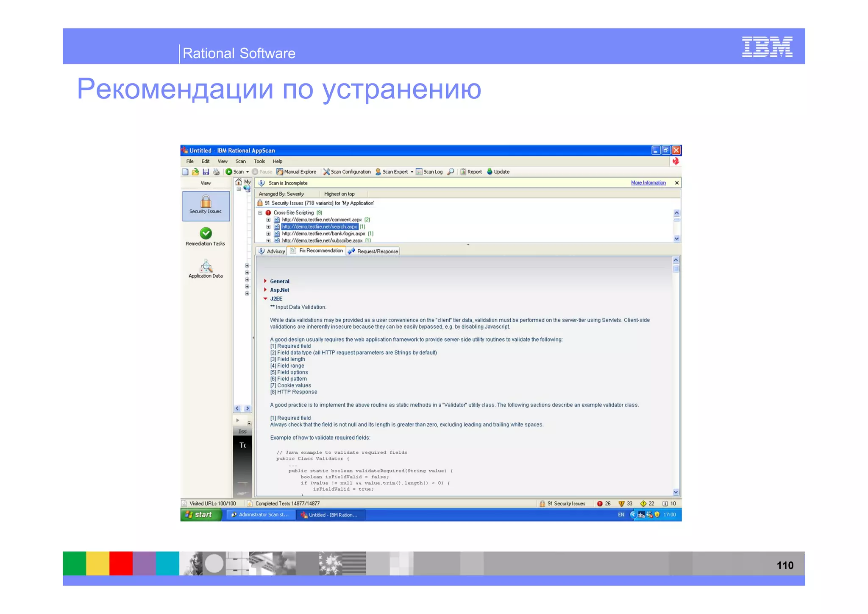Collapse the Cross-Site Scripting node

(x=260, y=213)
